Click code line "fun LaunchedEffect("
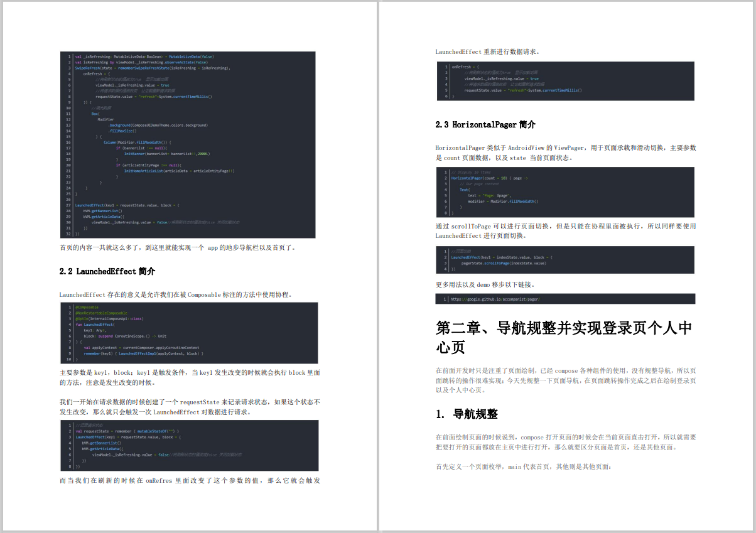This screenshot has width=756, height=533. coord(95,324)
